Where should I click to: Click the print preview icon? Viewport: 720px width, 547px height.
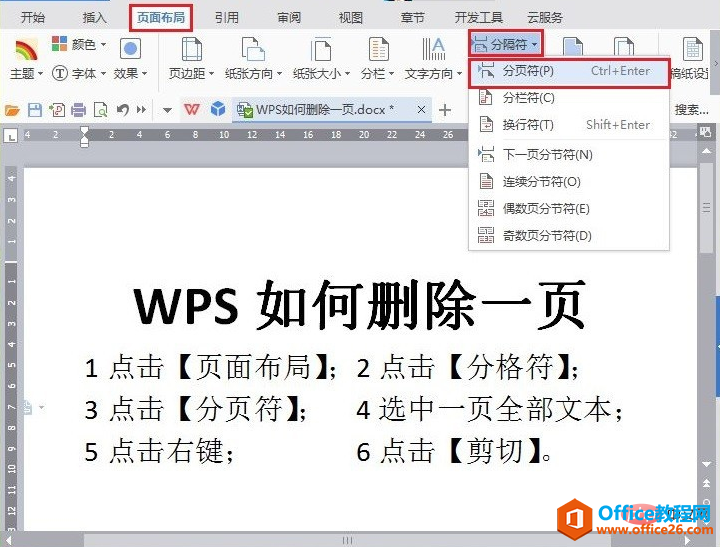pyautogui.click(x=101, y=110)
